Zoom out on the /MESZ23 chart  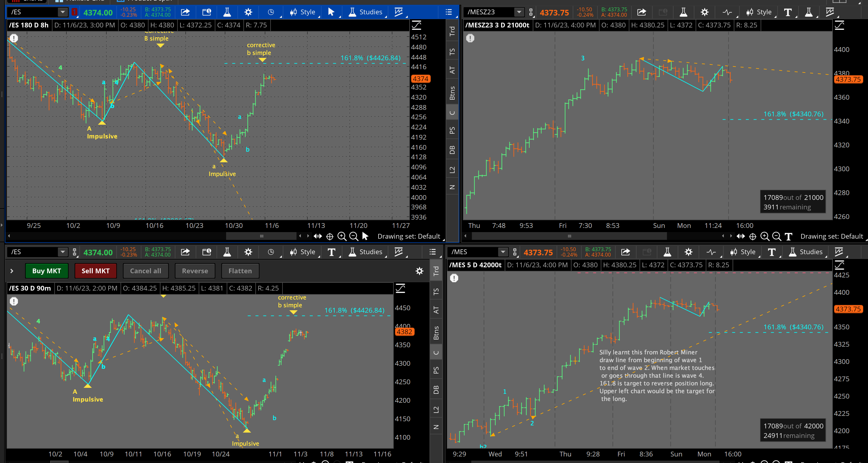[776, 236]
